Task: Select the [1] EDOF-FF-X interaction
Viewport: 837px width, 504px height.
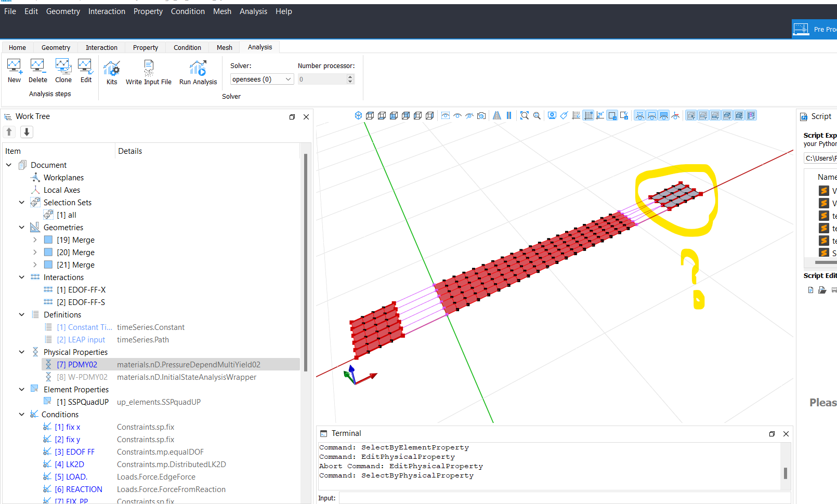Action: click(81, 289)
